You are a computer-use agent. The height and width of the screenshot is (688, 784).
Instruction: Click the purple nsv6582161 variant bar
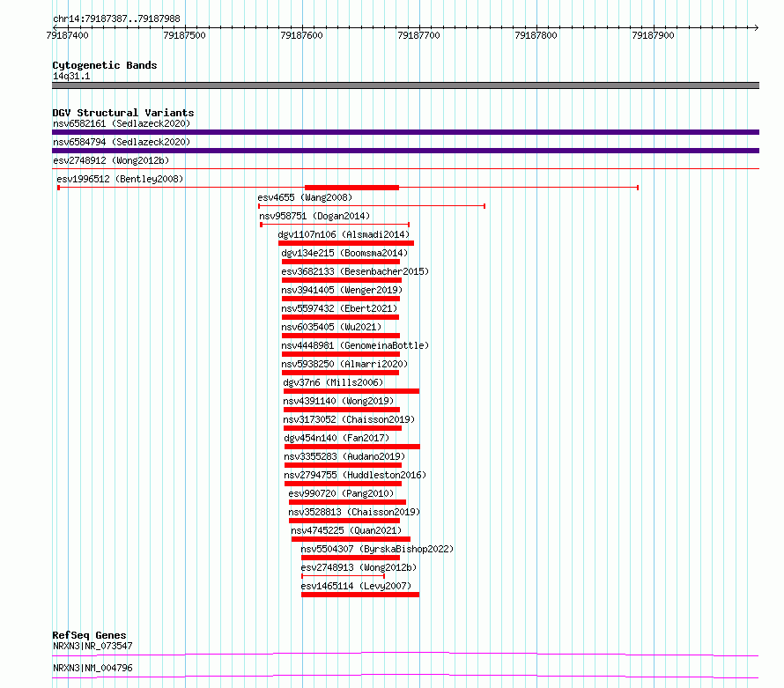pyautogui.click(x=405, y=132)
